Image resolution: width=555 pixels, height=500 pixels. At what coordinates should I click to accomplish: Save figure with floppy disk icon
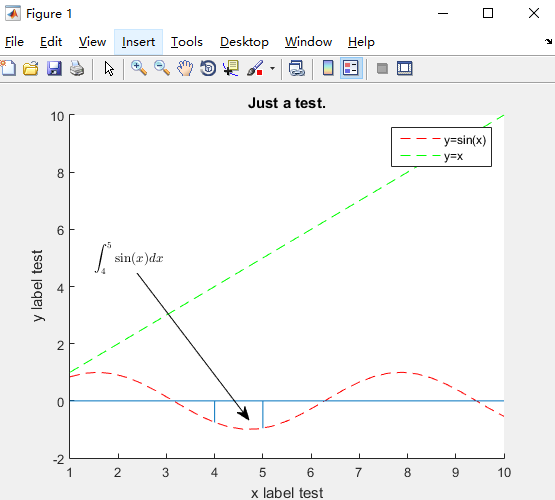pos(54,68)
